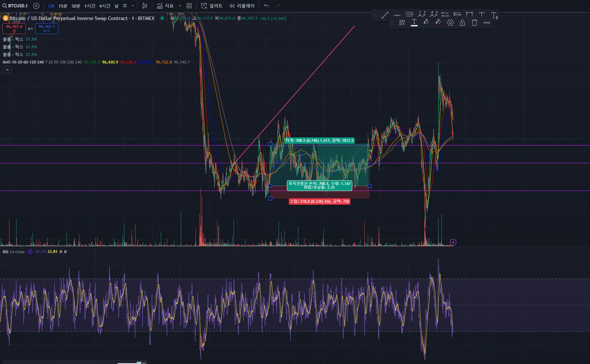The image size is (590, 364).
Task: Switch to the 30분 timeframe
Action: point(76,6)
